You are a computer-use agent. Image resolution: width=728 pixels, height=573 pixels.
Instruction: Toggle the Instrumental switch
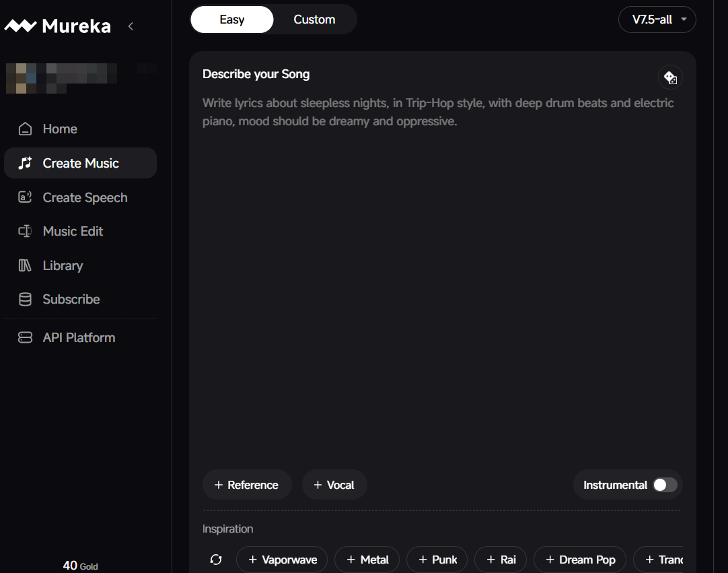(x=665, y=485)
